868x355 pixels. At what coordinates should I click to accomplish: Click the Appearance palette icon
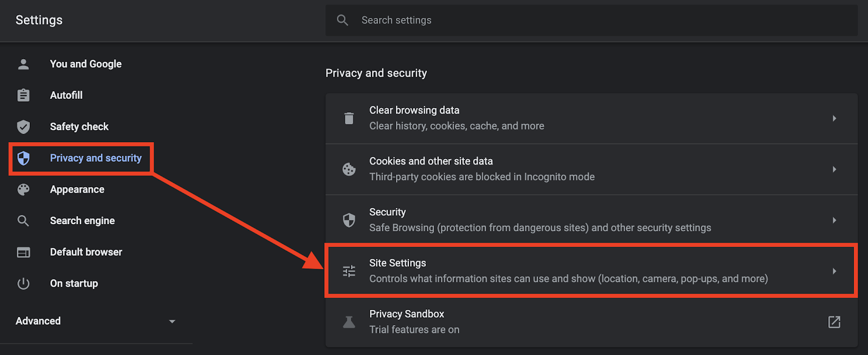23,189
